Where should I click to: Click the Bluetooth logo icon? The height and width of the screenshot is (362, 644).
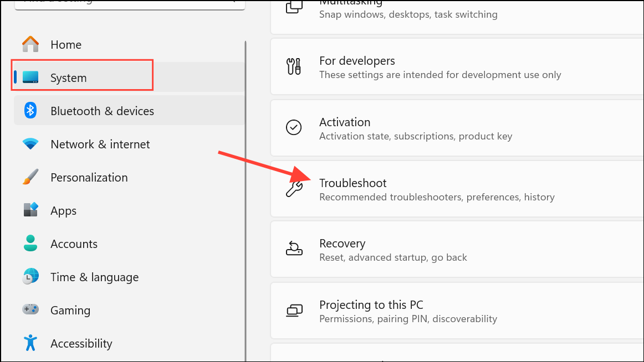[x=30, y=111]
